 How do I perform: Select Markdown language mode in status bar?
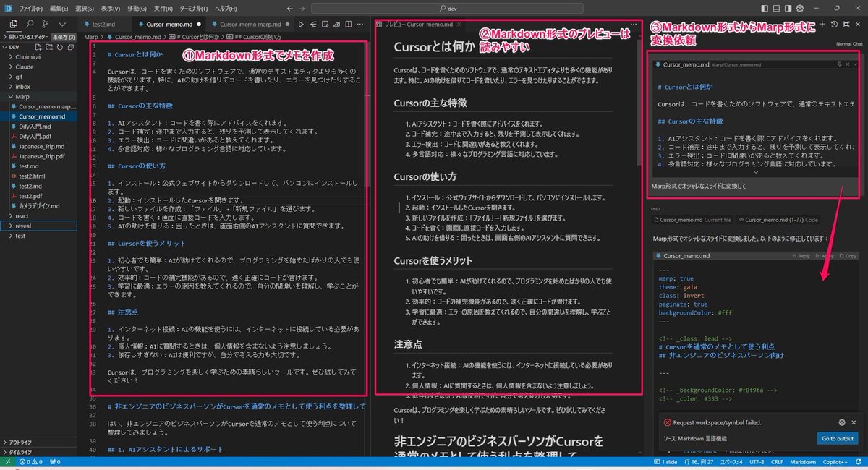coord(802,461)
